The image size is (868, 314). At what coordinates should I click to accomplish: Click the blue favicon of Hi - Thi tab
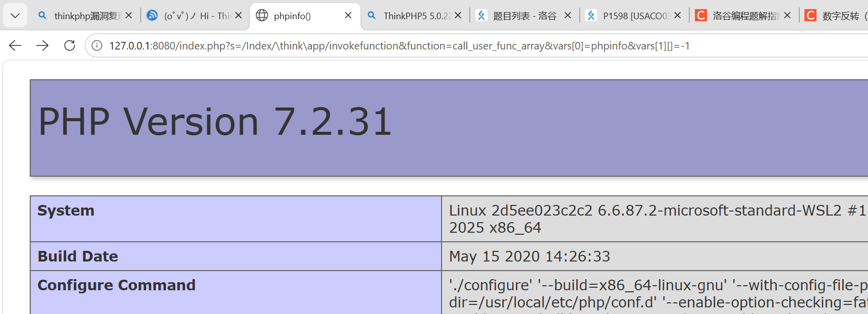152,16
